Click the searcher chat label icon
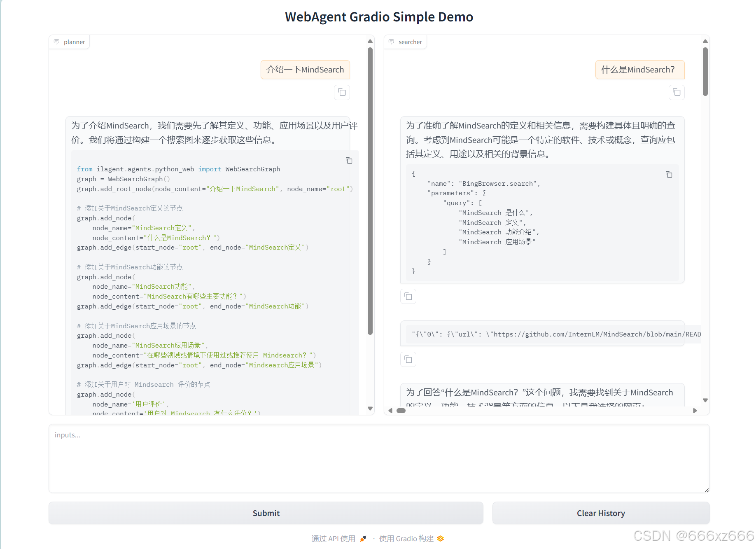 (392, 42)
